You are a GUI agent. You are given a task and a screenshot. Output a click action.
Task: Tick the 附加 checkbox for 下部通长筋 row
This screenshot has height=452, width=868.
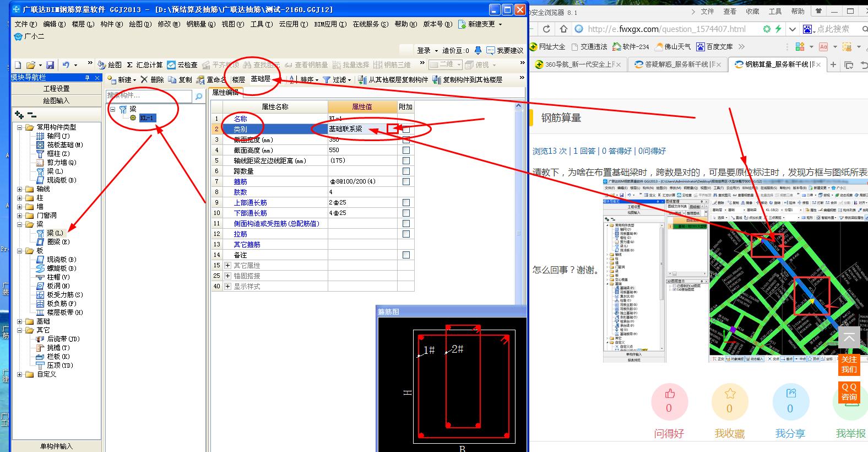[x=406, y=213]
